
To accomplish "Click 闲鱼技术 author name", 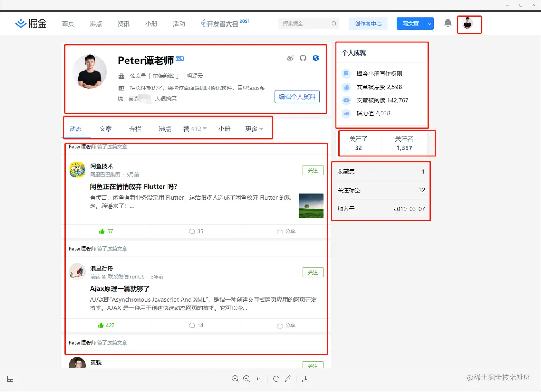I will click(x=102, y=166).
